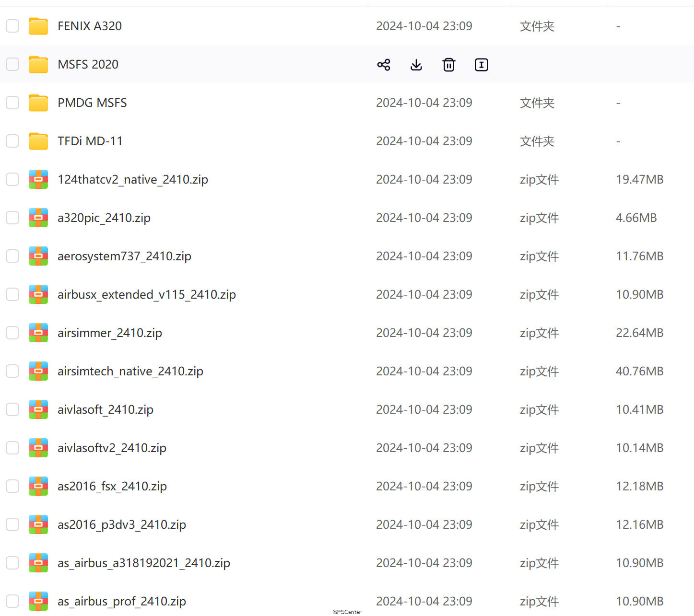Select checkbox for aerosystem737_2410.zip

[12, 256]
